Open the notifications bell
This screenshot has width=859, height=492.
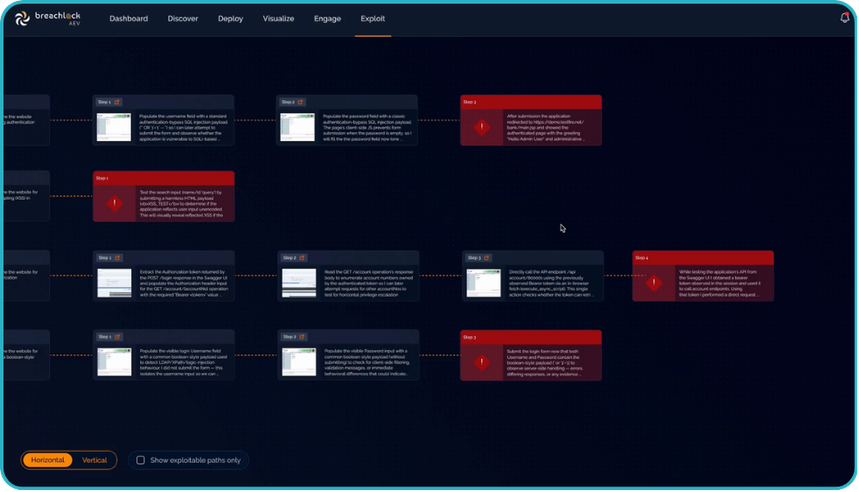coord(845,18)
